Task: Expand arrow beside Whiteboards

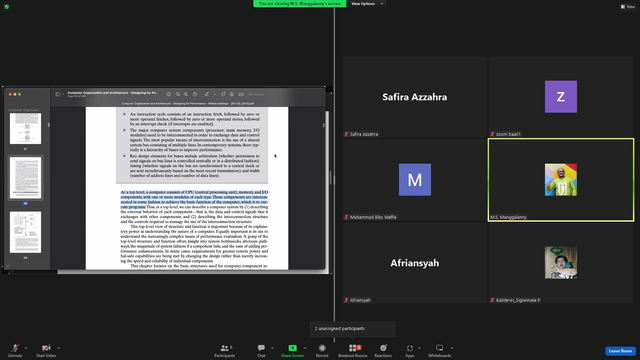Action: pyautogui.click(x=452, y=348)
